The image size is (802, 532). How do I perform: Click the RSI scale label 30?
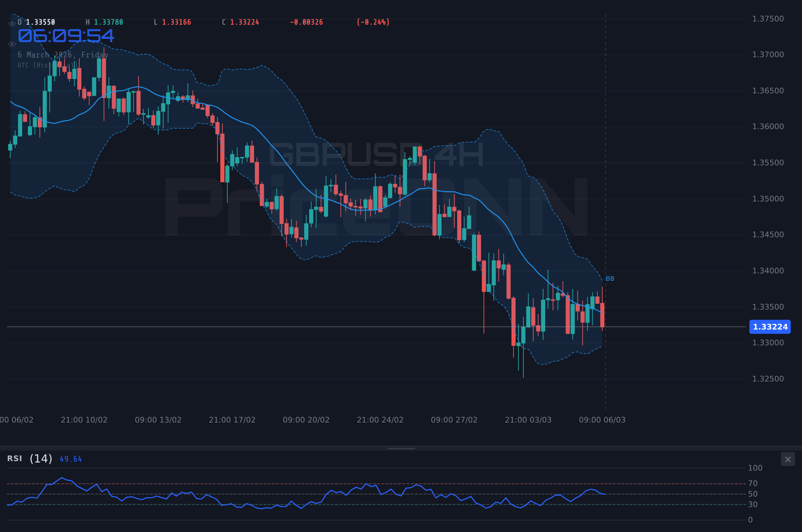tap(753, 505)
